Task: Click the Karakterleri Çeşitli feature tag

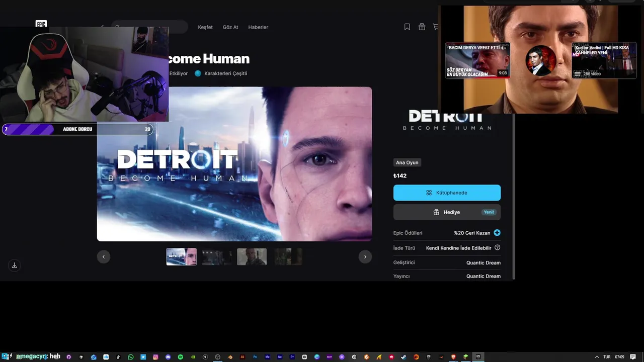Action: click(x=221, y=73)
